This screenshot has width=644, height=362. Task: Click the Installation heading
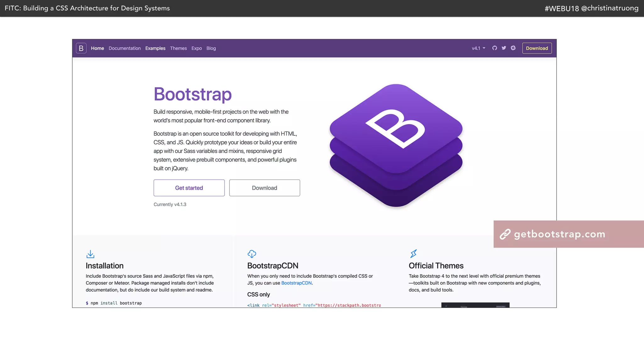[x=104, y=266]
